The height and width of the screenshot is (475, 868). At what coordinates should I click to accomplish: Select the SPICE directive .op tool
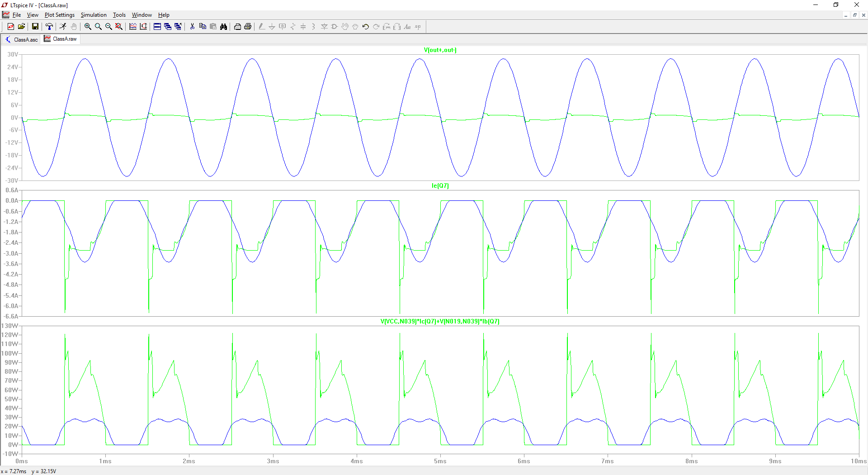coord(418,27)
